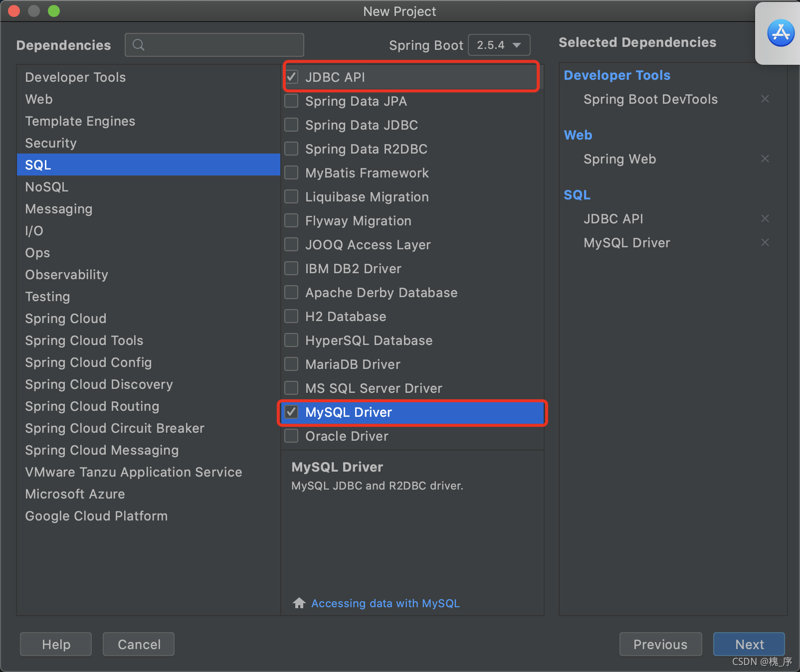This screenshot has width=800, height=672.
Task: Open the Spring Boot version dropdown
Action: pos(499,45)
